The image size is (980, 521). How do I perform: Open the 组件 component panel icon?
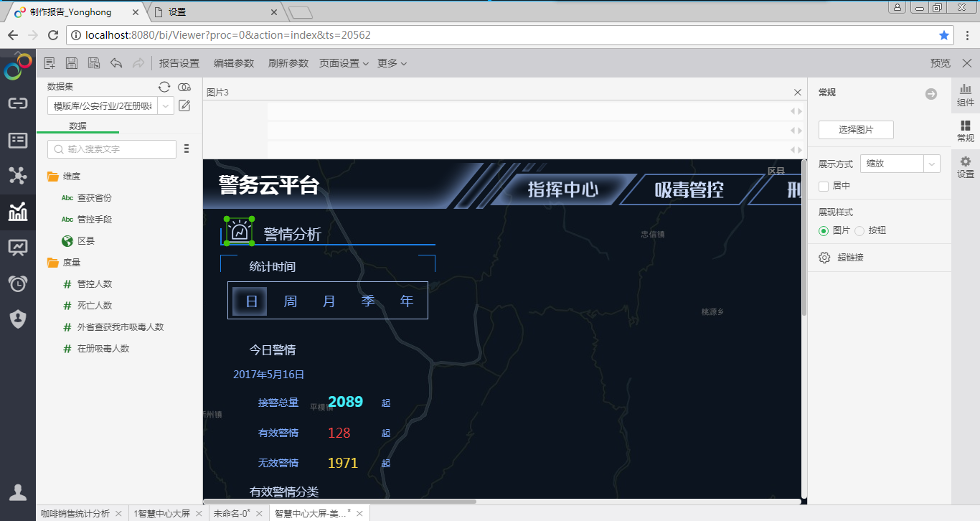coord(966,95)
